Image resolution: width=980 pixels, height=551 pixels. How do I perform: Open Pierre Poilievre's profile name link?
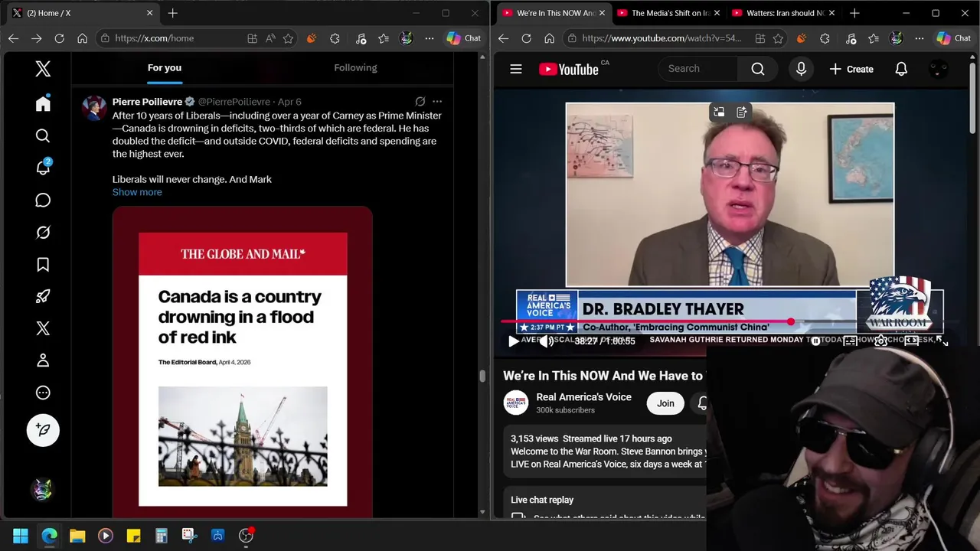point(147,102)
